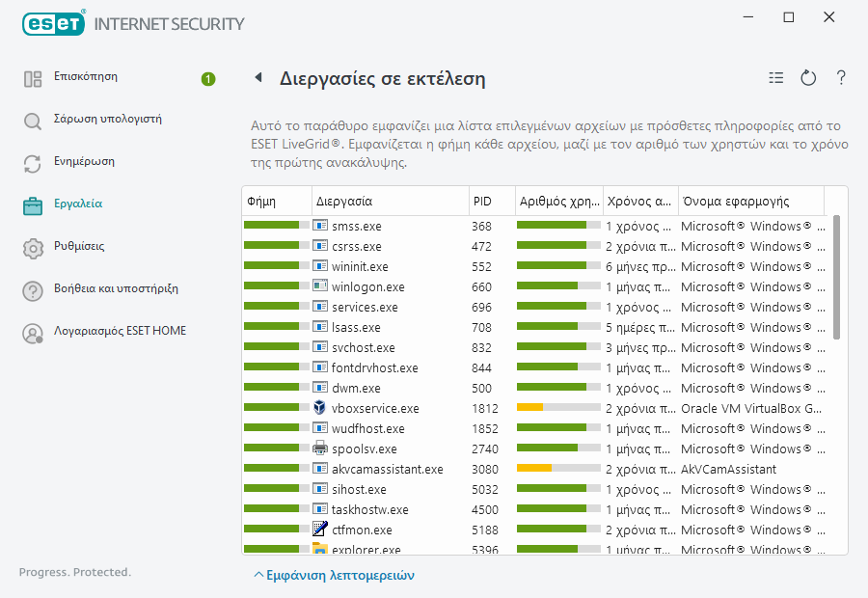Click the green notification badge near Επισκόπηση

pyautogui.click(x=208, y=79)
